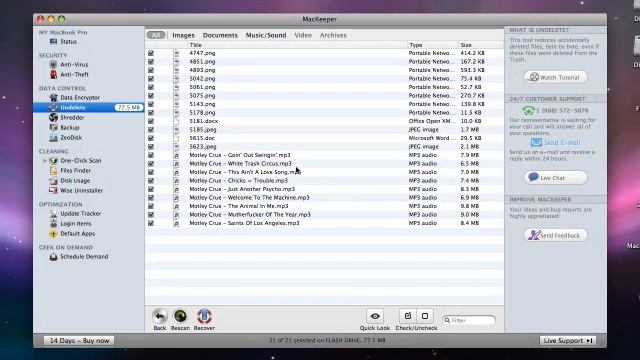This screenshot has width=640, height=360.
Task: Open the Backup tool icon
Action: (x=53, y=127)
